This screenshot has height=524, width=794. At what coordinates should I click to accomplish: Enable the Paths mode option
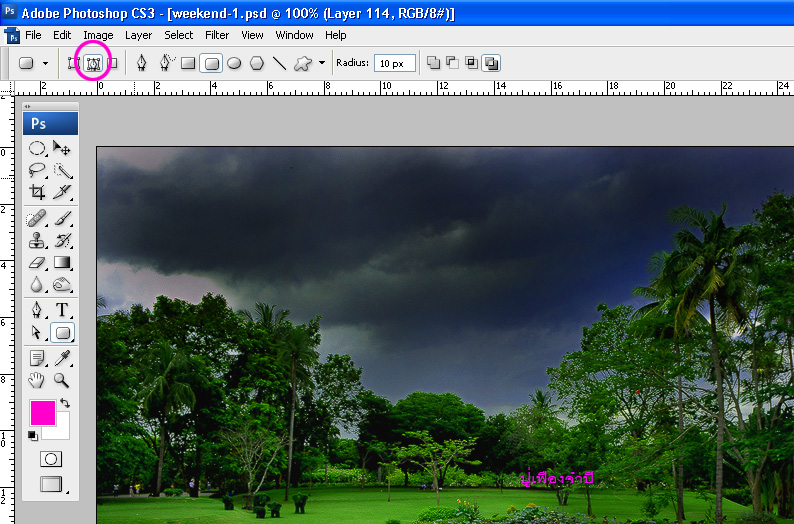(x=94, y=63)
